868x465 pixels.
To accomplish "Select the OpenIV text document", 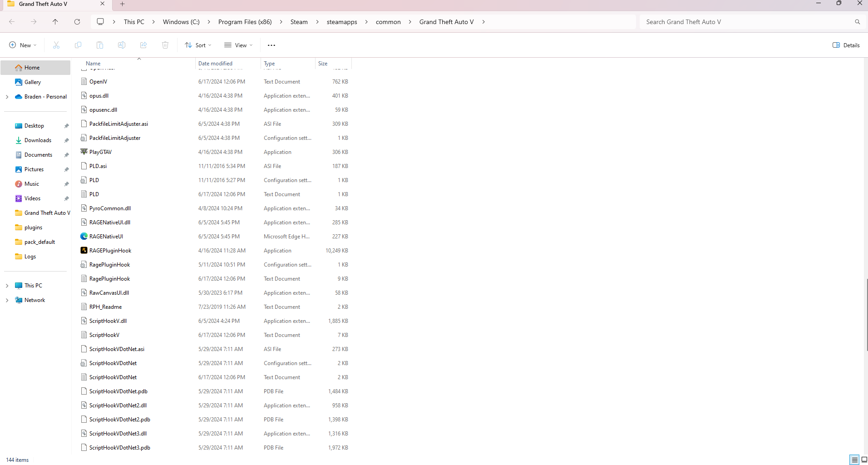I will coord(98,82).
